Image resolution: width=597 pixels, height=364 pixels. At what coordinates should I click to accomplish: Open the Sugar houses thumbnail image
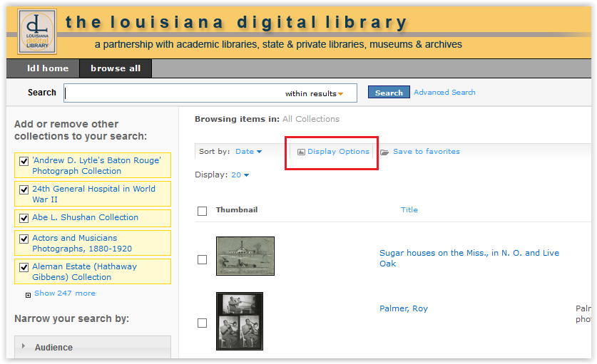(245, 256)
